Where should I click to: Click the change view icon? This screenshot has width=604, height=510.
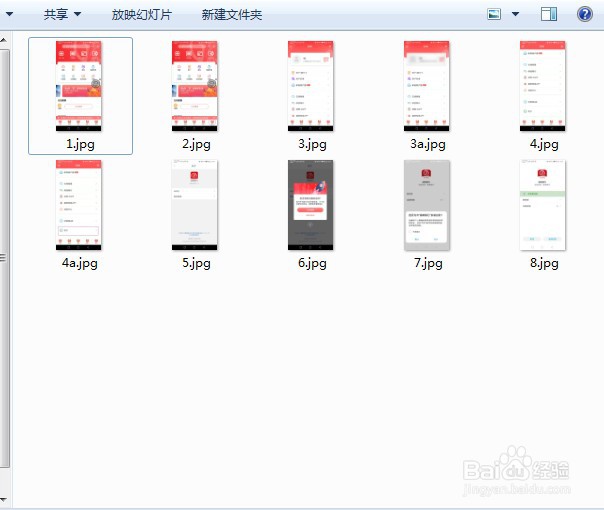(x=494, y=14)
